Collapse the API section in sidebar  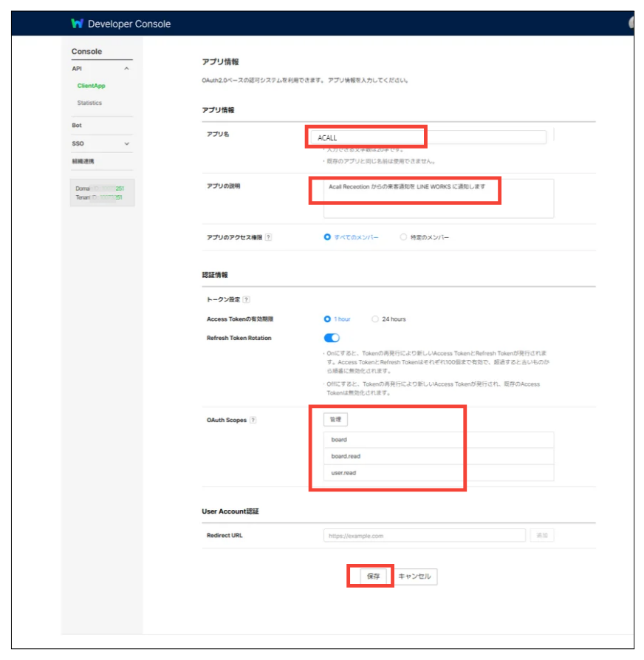click(126, 69)
